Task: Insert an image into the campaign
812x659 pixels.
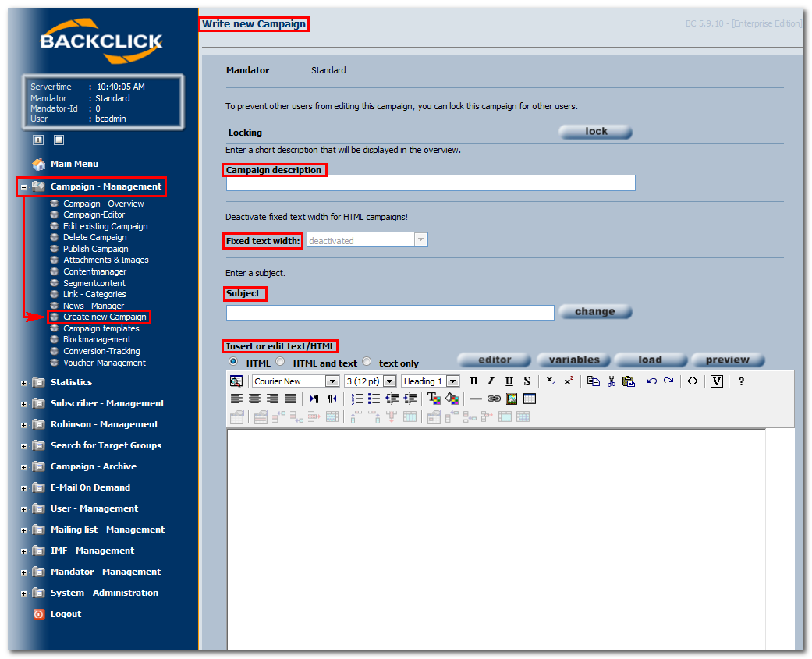Action: click(512, 399)
